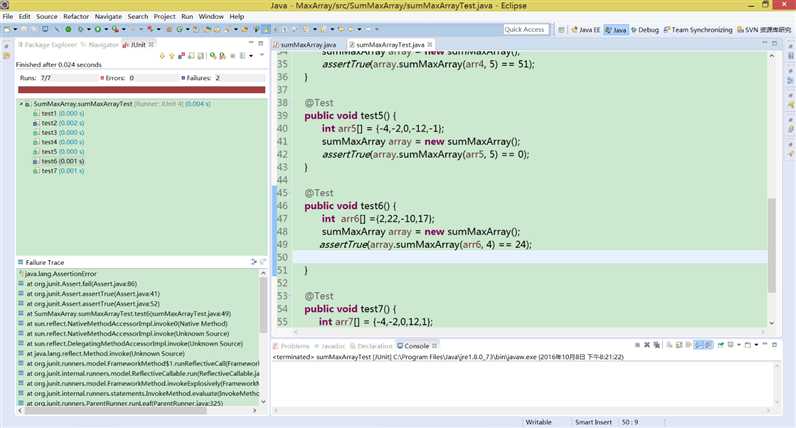Switch to the Declaration tab
Image resolution: width=796 pixels, height=428 pixels.
(371, 346)
